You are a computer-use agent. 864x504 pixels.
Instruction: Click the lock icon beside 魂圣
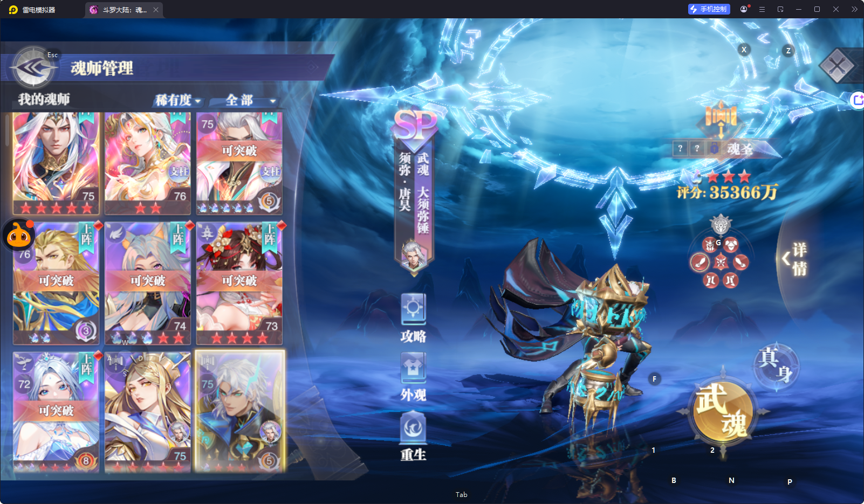click(714, 148)
